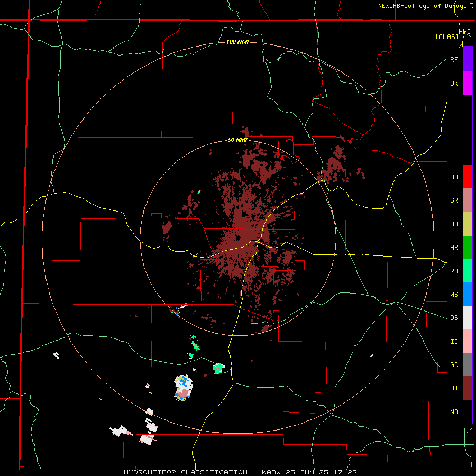
Task: Click the 50 NMI range ring label
Action: point(237,140)
